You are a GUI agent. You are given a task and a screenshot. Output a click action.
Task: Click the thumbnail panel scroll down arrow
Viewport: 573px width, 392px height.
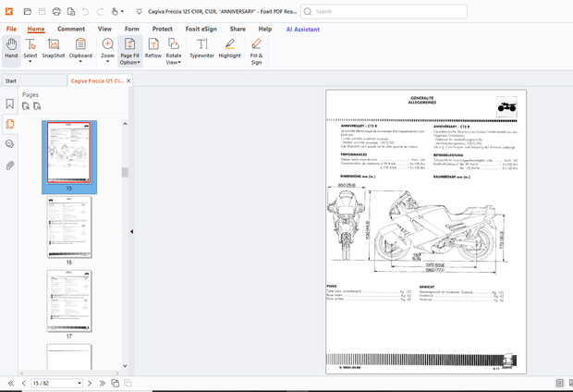(x=125, y=365)
